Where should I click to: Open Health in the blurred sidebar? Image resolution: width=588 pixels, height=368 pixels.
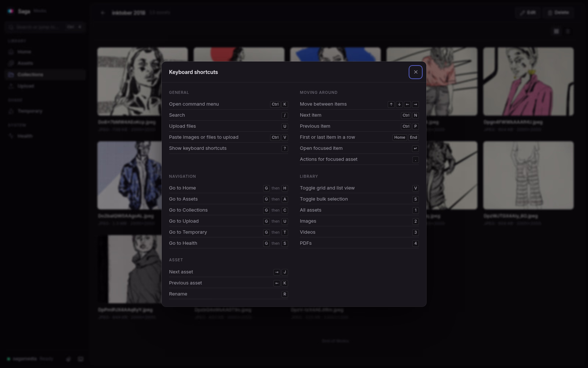[x=46, y=136]
